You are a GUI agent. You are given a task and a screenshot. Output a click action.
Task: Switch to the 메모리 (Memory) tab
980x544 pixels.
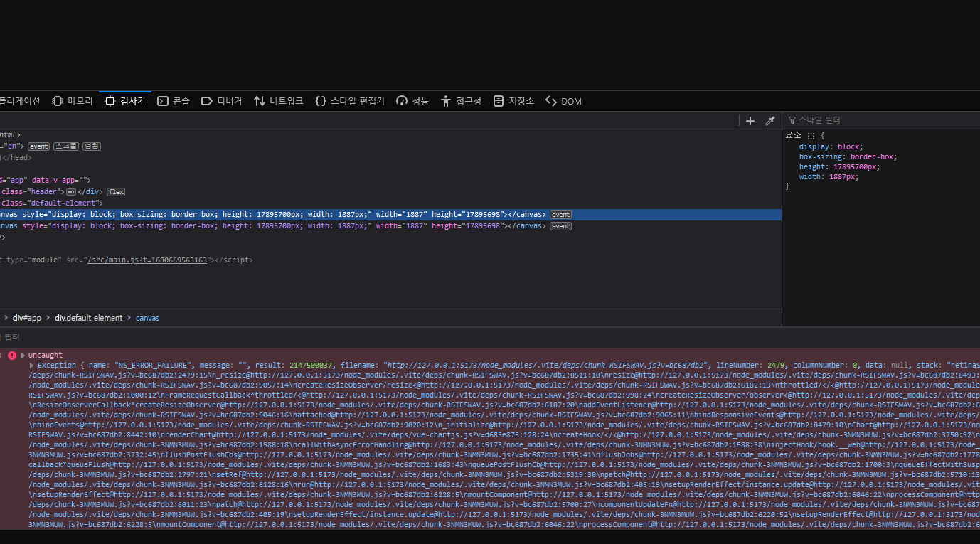click(73, 101)
